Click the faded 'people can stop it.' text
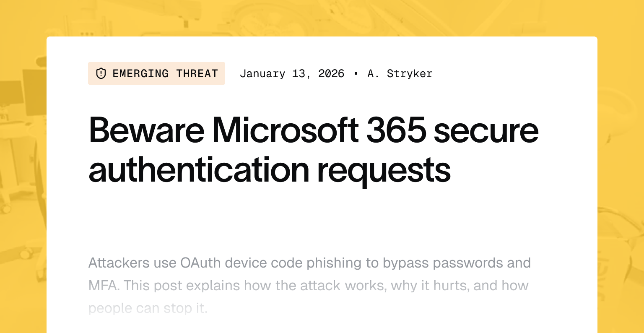644x333 pixels. coord(148,308)
